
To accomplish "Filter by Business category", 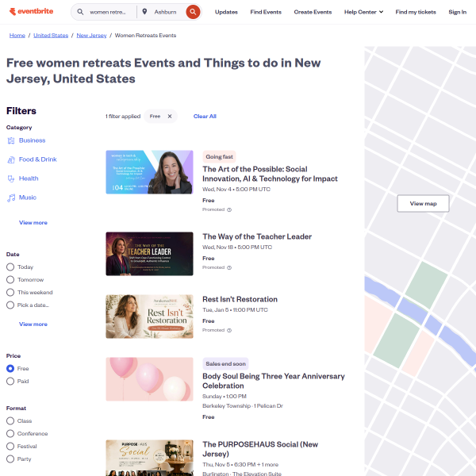I will click(32, 140).
